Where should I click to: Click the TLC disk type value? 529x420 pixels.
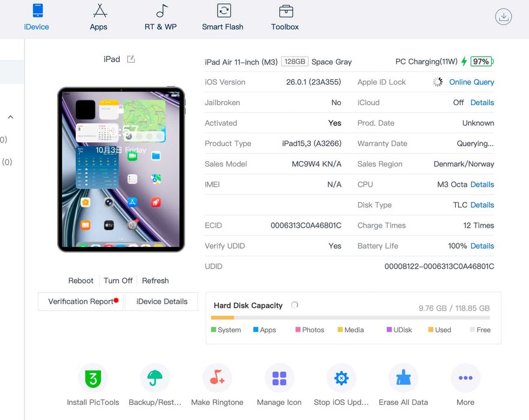[x=460, y=205]
